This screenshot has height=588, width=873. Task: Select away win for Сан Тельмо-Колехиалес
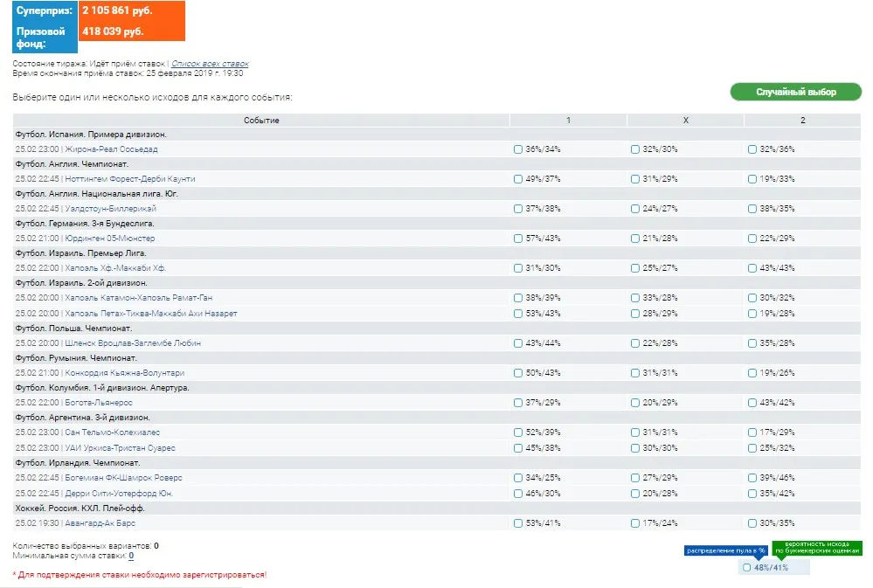(752, 432)
